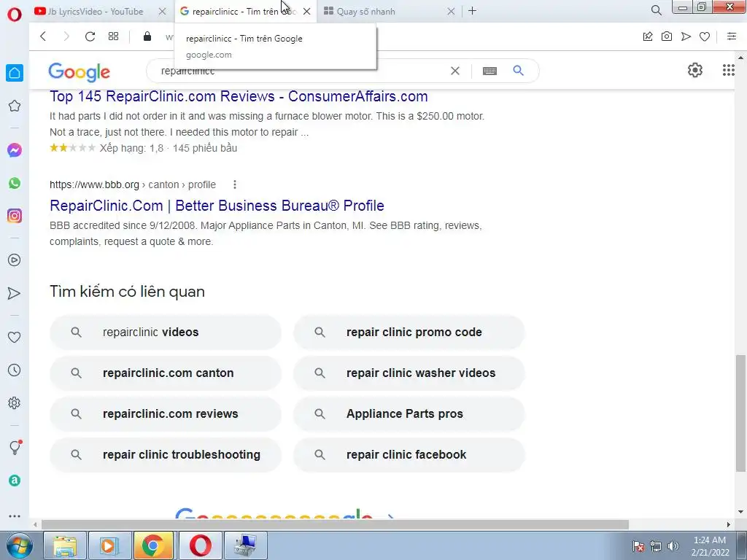Viewport: 747px width, 560px height.
Task: Click the vertical scrollbar thumb
Action: coord(740,413)
